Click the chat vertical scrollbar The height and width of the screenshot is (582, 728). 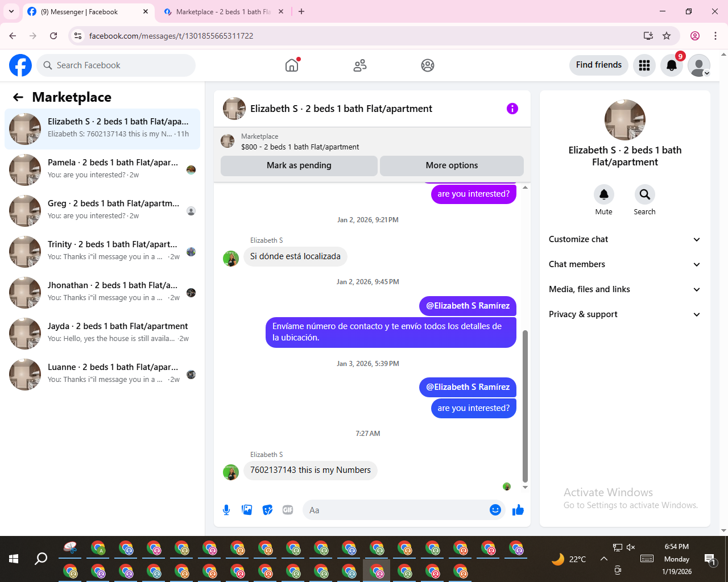pos(525,406)
